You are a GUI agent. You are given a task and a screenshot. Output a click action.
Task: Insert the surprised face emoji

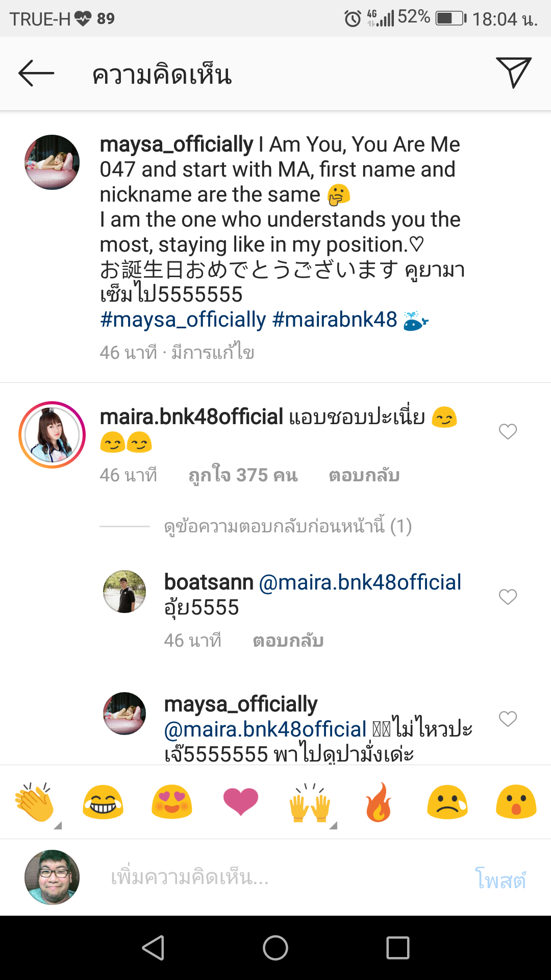click(x=516, y=802)
